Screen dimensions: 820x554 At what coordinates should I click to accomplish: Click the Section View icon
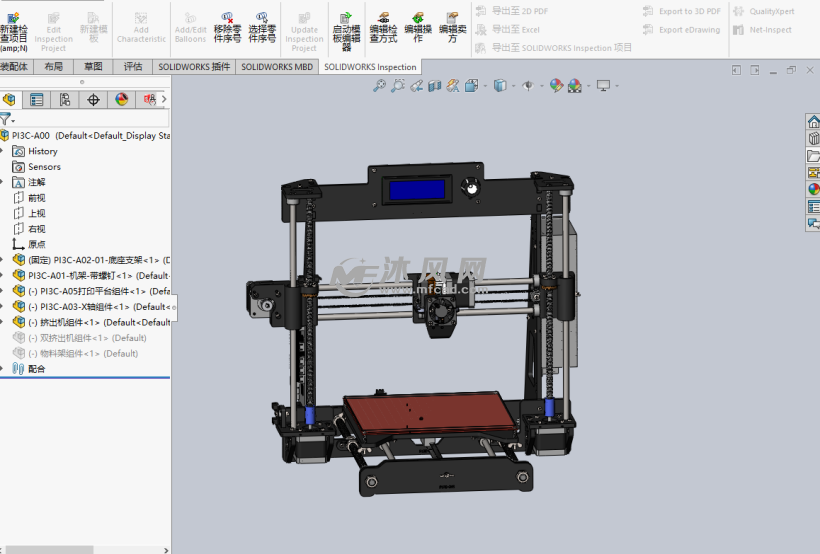435,85
